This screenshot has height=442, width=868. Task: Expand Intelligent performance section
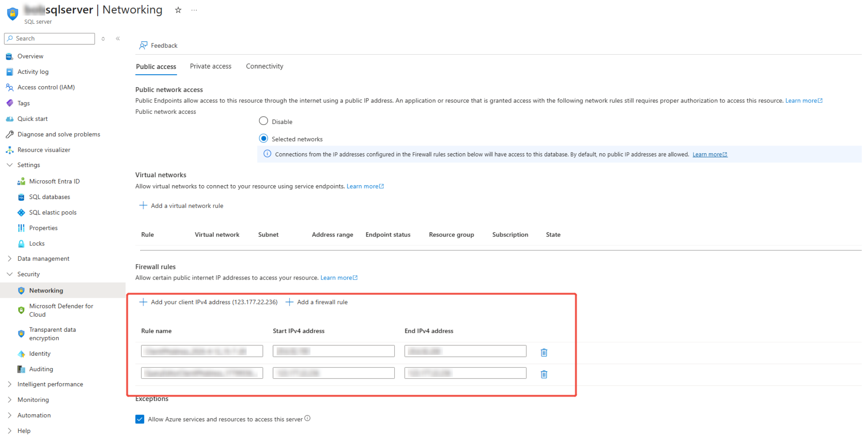pos(10,385)
